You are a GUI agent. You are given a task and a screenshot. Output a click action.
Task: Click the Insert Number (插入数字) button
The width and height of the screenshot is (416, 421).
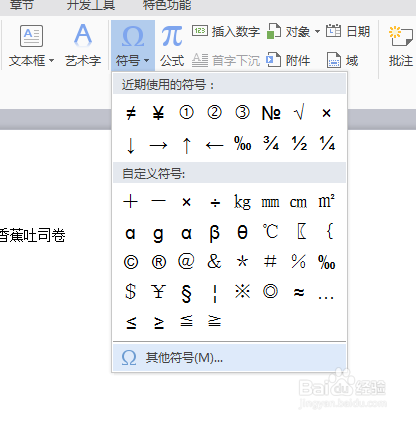coord(226,32)
